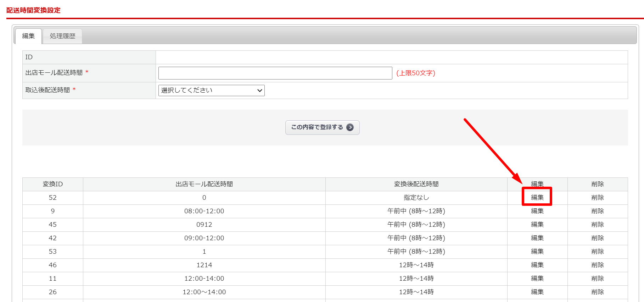Edit the 12:00-14:00 row with ID 11
The height and width of the screenshot is (302, 644).
coord(537,279)
